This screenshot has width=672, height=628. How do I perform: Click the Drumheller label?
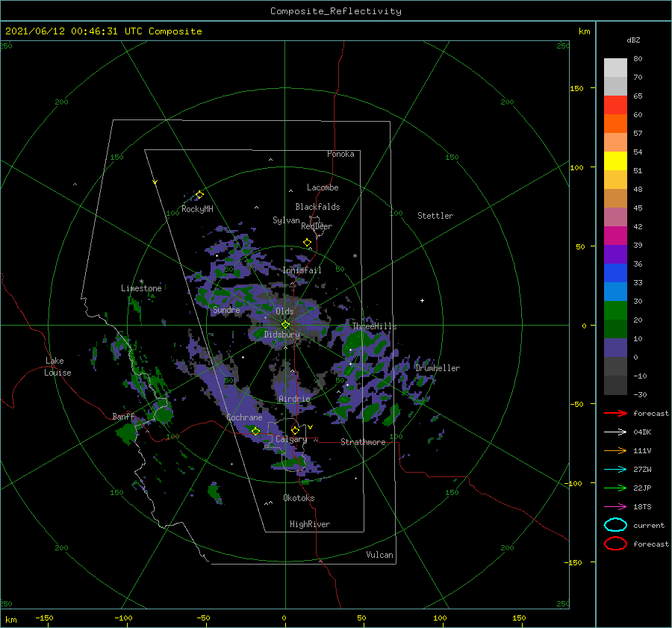[438, 368]
